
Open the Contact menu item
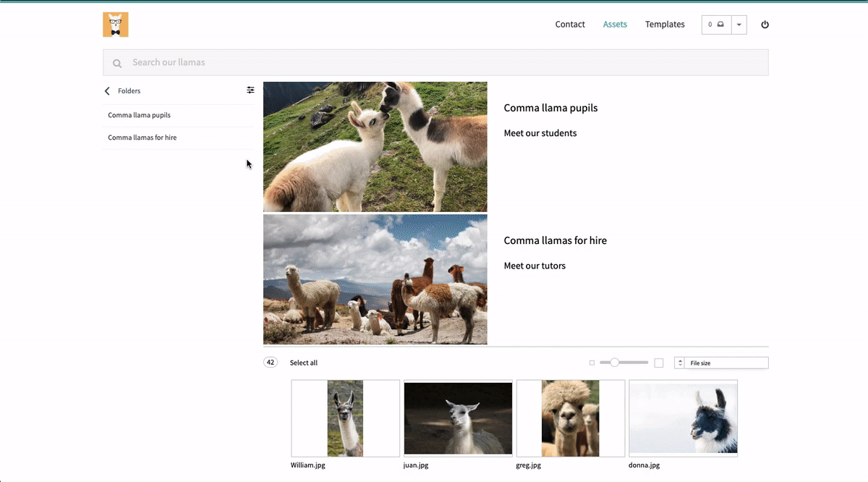click(x=570, y=25)
